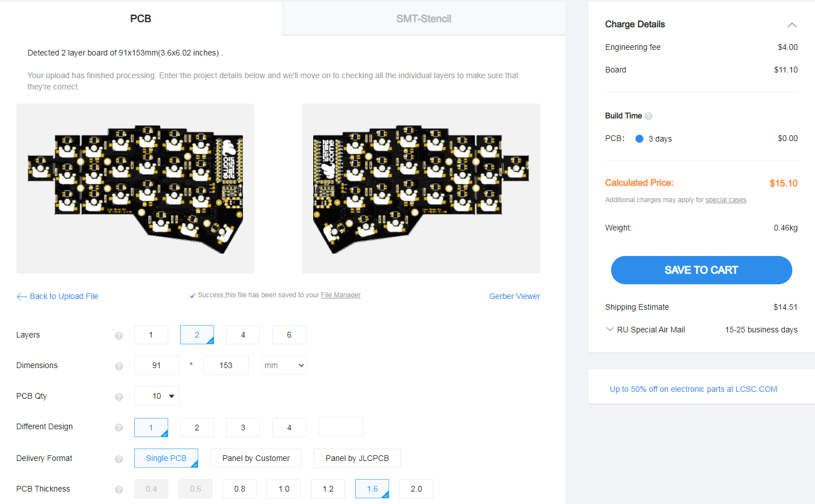Screen dimensions: 815x504
Task: Click the SAVE TO CART button
Action: pos(701,270)
